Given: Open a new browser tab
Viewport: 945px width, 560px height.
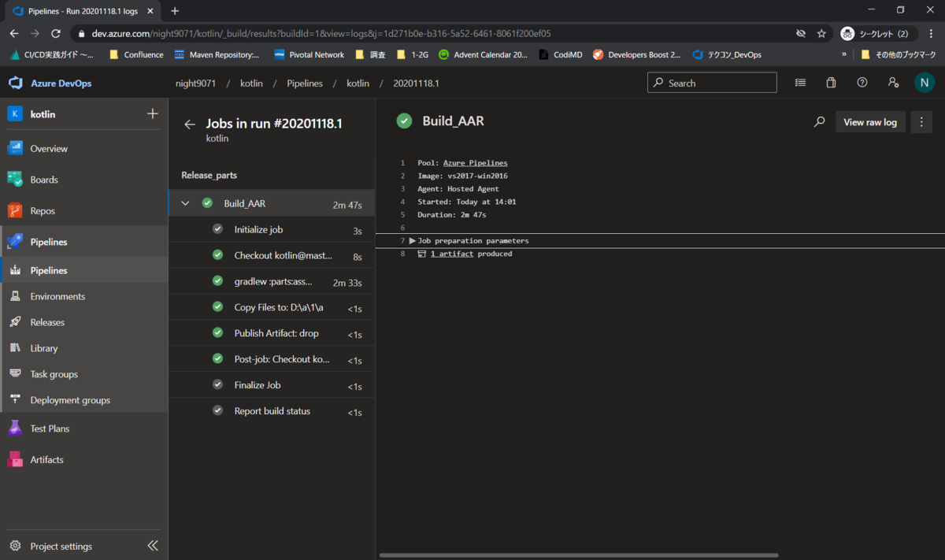Looking at the screenshot, I should [x=175, y=11].
